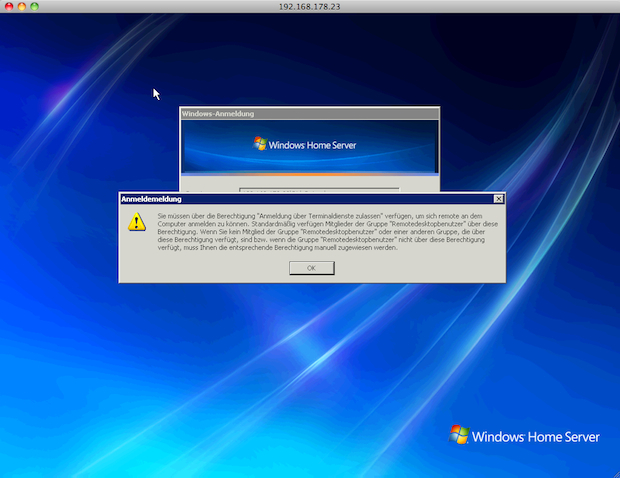Click the red close button of the Mac window

pyautogui.click(x=9, y=6)
